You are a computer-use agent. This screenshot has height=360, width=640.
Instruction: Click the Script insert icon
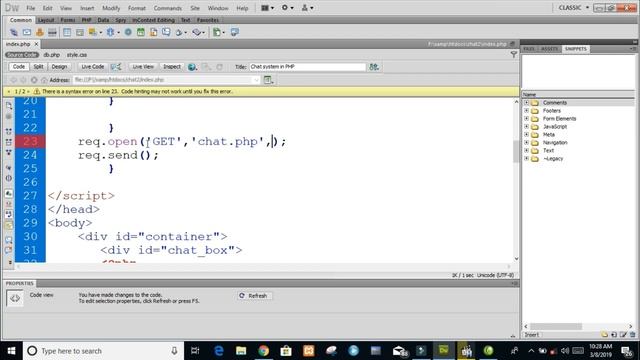tap(197, 32)
